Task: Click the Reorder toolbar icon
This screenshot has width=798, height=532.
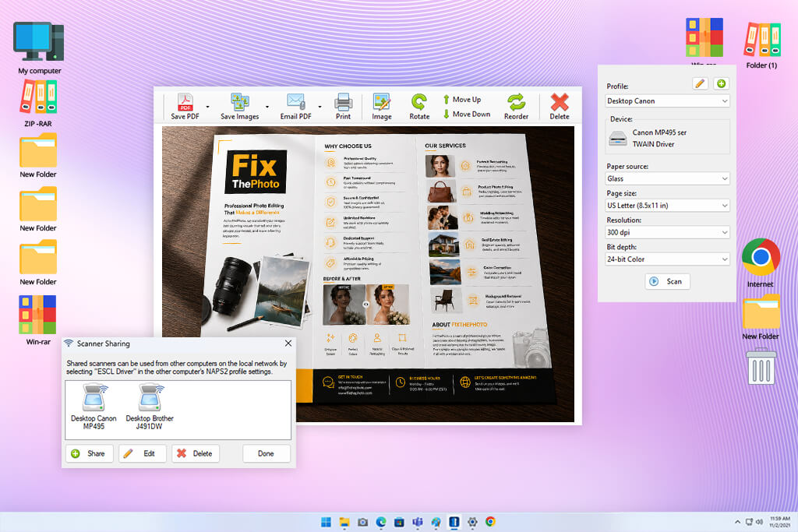Action: coord(516,106)
